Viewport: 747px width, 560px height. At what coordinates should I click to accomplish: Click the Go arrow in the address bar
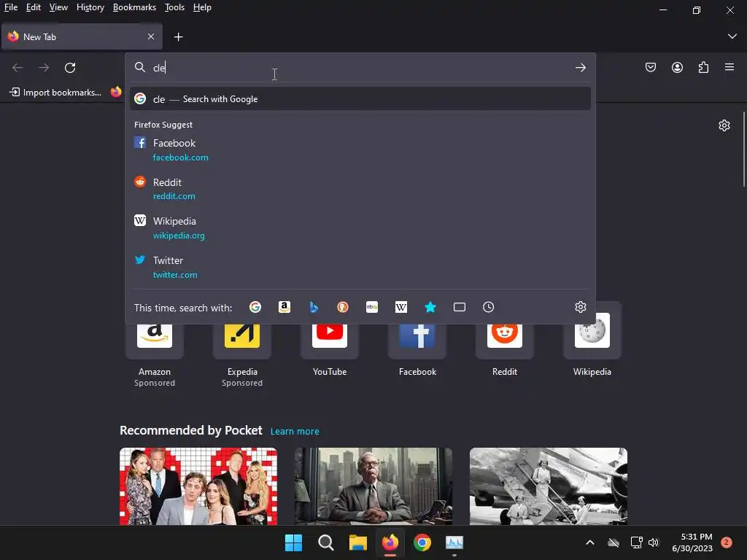[580, 68]
